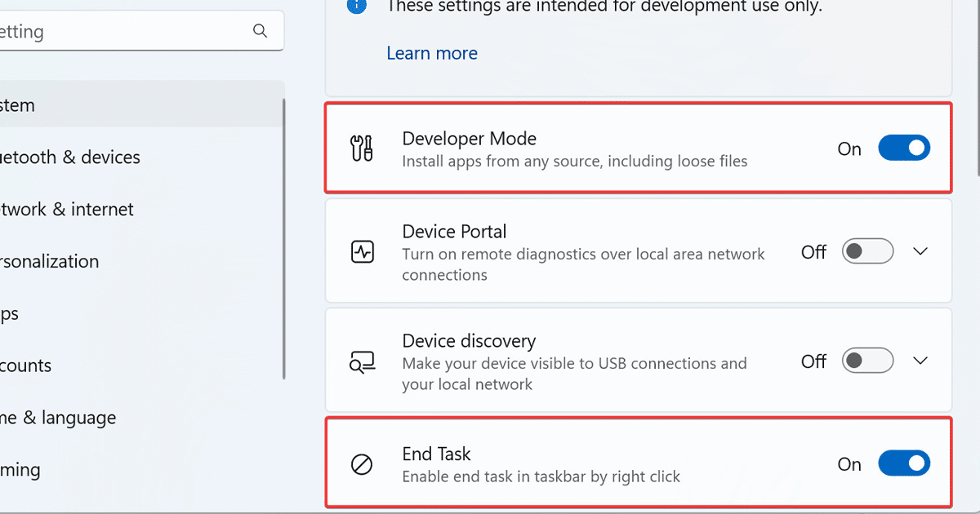
Task: Open the Learn more link
Action: pyautogui.click(x=432, y=53)
